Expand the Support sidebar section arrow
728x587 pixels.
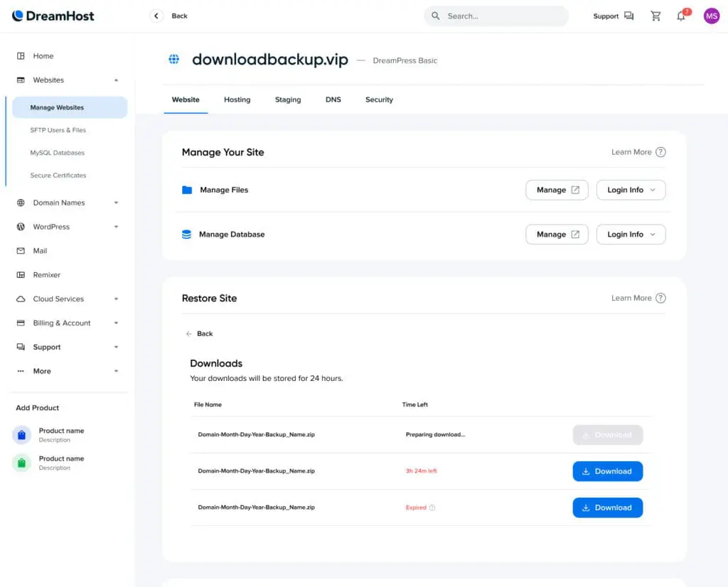pos(116,347)
